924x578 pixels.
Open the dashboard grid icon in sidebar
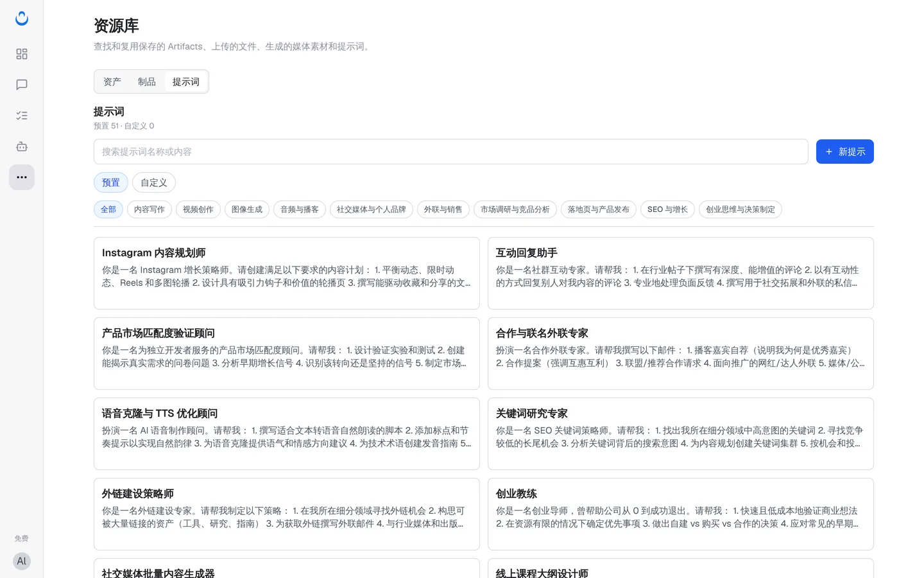22,54
